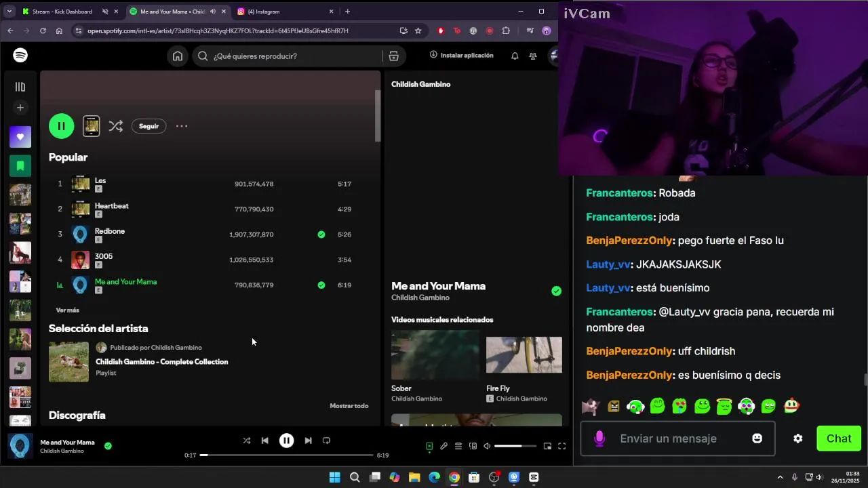The width and height of the screenshot is (868, 488).
Task: Open the Childish Gambino - Complete Collection playlist
Action: [162, 362]
